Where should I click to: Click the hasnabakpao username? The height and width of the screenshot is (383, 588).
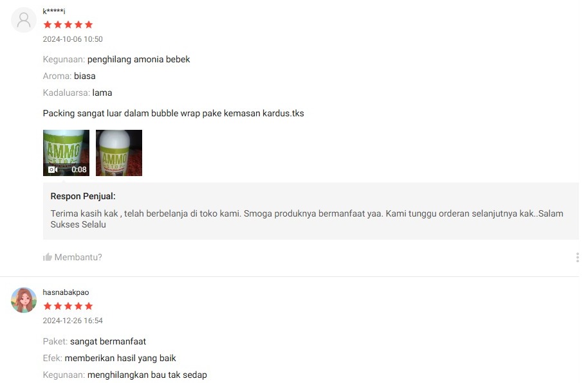(66, 292)
